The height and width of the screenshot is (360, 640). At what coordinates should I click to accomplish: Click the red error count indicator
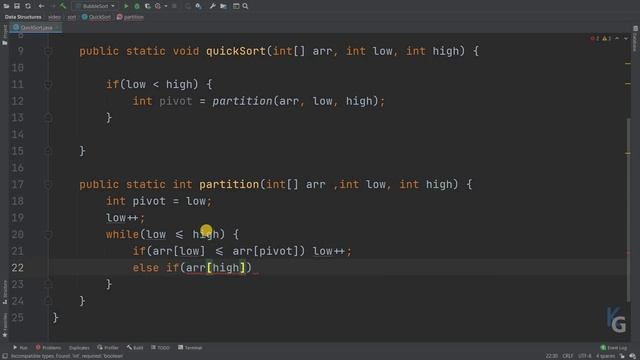click(595, 38)
